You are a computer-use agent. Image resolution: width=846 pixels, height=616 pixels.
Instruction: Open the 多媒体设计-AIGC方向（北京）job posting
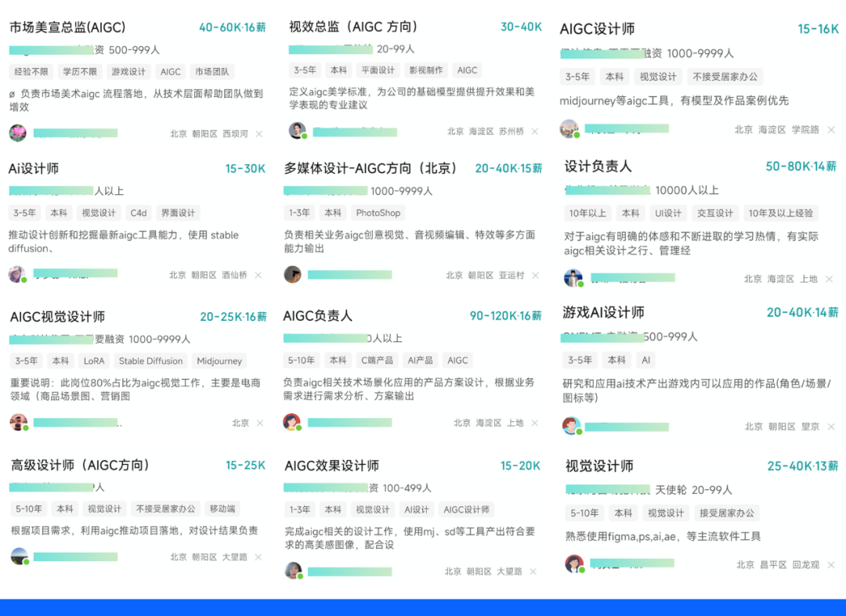click(x=371, y=168)
